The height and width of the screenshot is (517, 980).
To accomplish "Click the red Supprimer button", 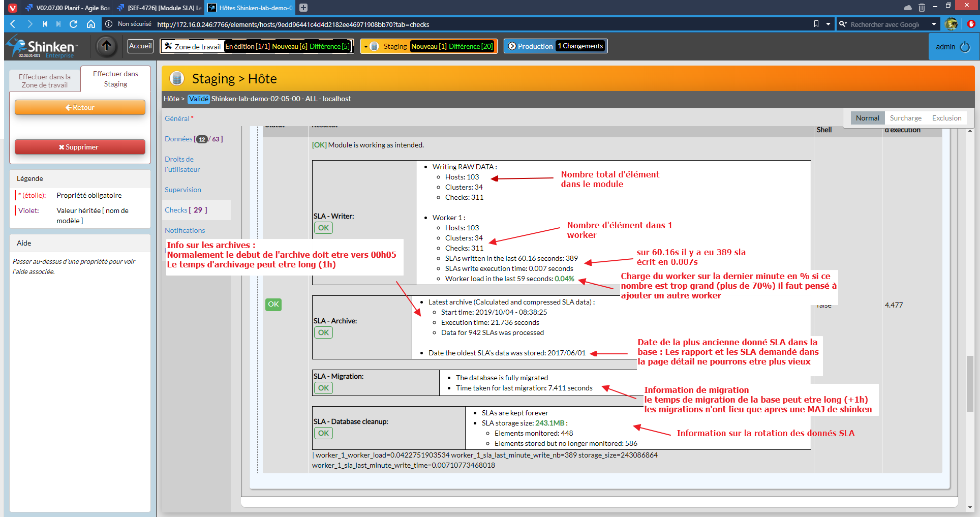I will [80, 147].
